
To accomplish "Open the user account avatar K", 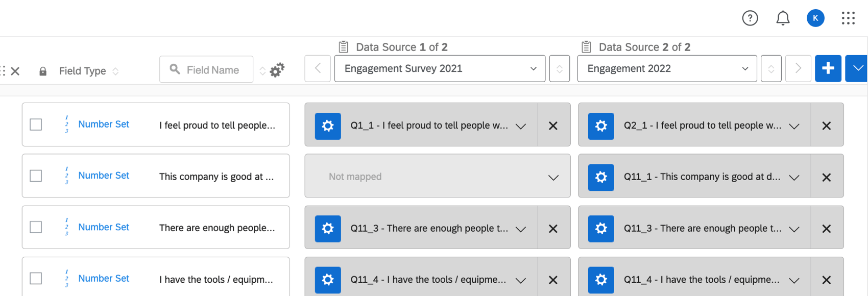I will pos(815,18).
